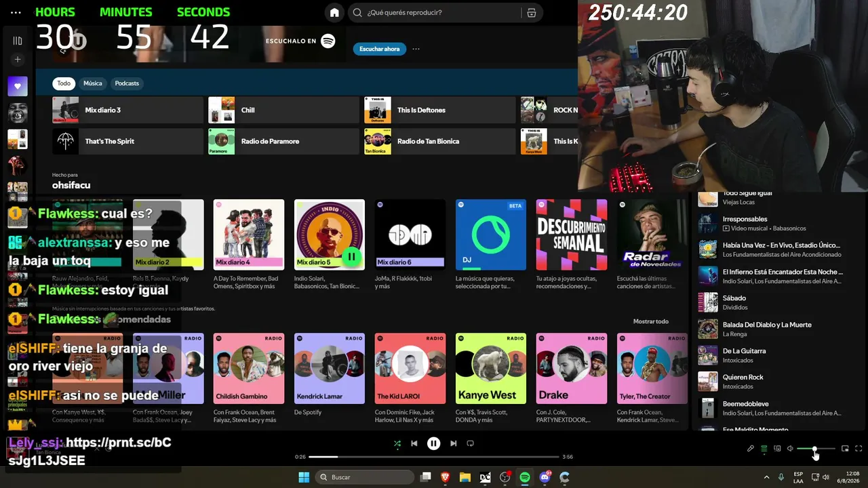Select the 'Podcasts' filter chip

[127, 83]
